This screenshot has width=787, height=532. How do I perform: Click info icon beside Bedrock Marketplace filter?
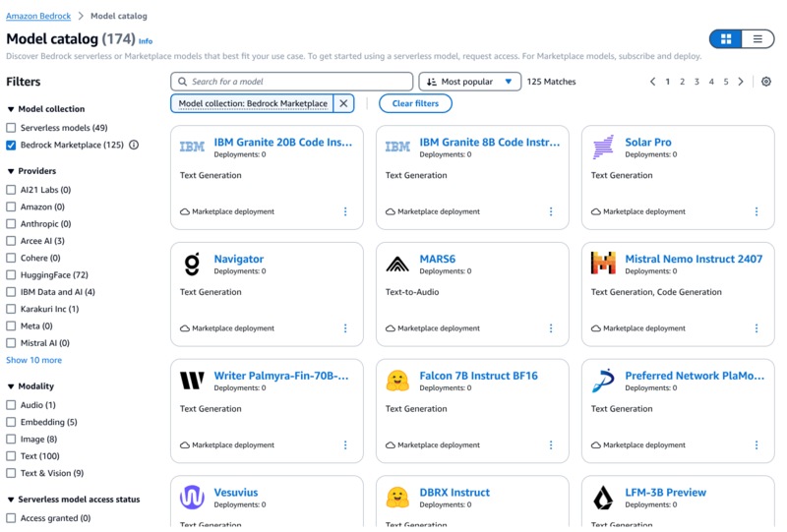(134, 146)
